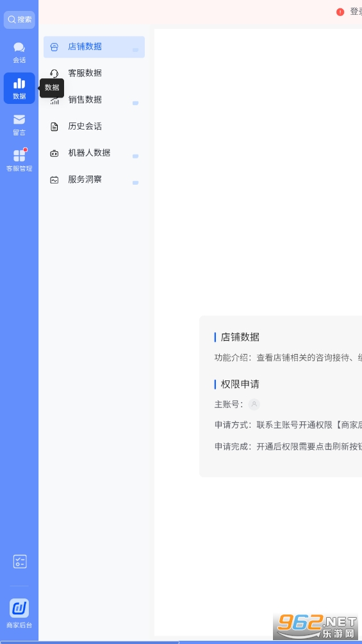Viewport: 362px width, 644px height.
Task: Open the 会话 chat icon in sidebar
Action: coord(19,47)
